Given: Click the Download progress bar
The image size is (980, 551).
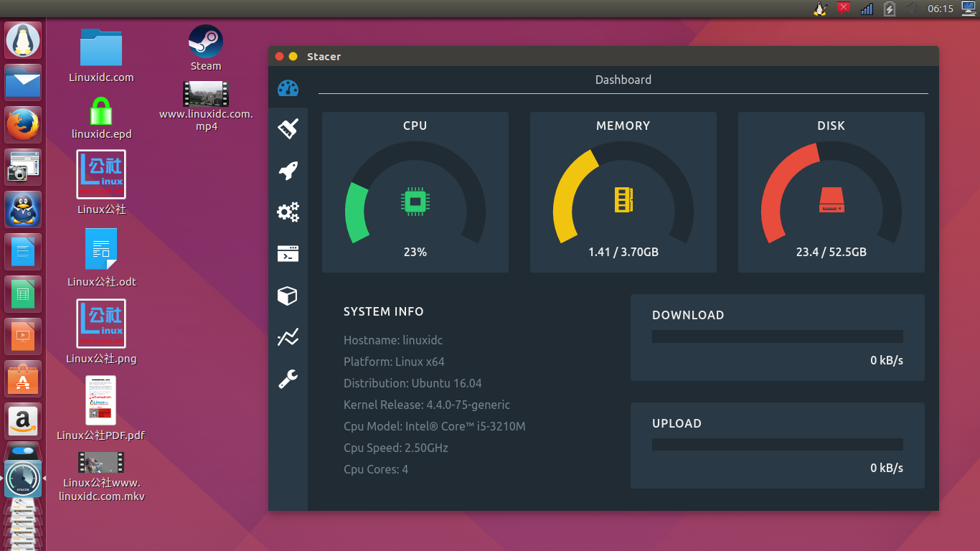Looking at the screenshot, I should [x=777, y=336].
